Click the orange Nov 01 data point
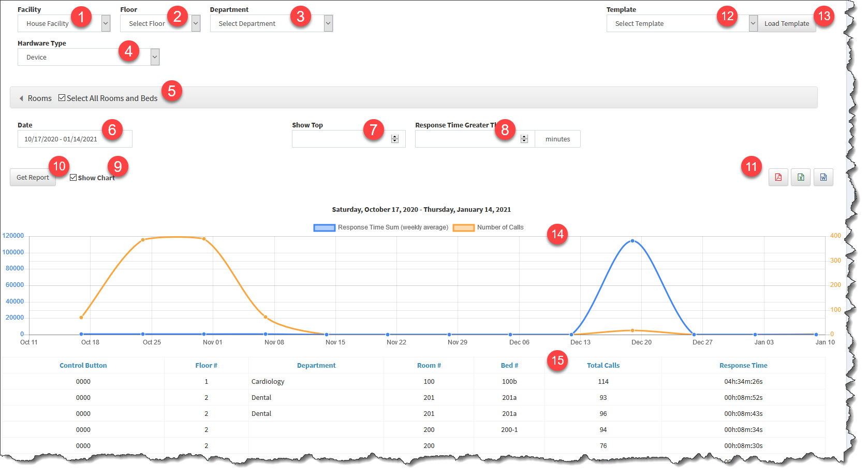Image resolution: width=868 pixels, height=476 pixels. pos(204,239)
